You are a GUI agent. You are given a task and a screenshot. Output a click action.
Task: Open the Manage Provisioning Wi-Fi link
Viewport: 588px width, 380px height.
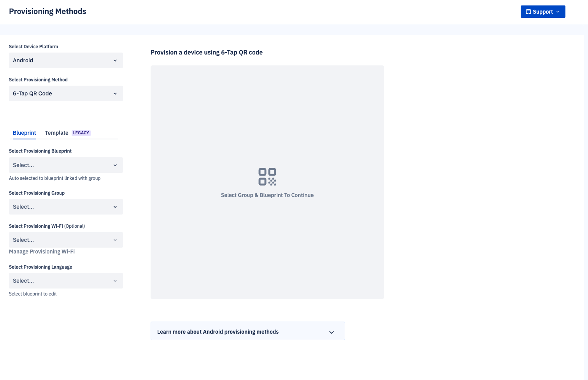tap(42, 252)
